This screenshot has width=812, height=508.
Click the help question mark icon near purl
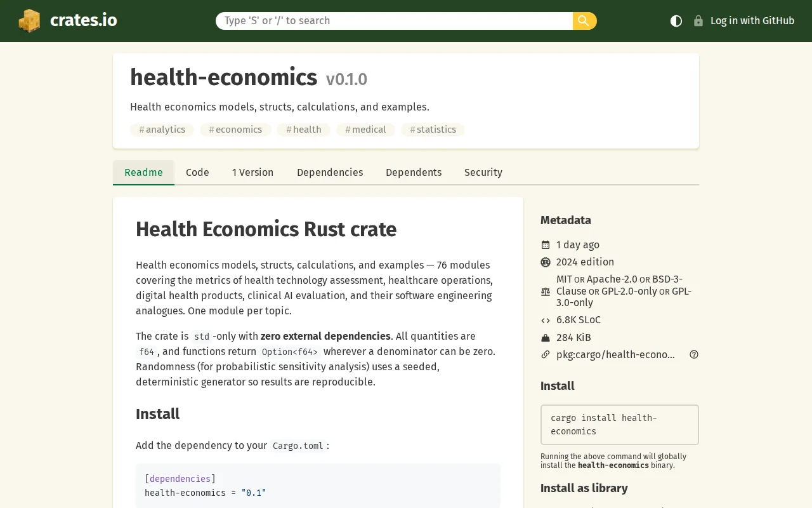(x=694, y=355)
